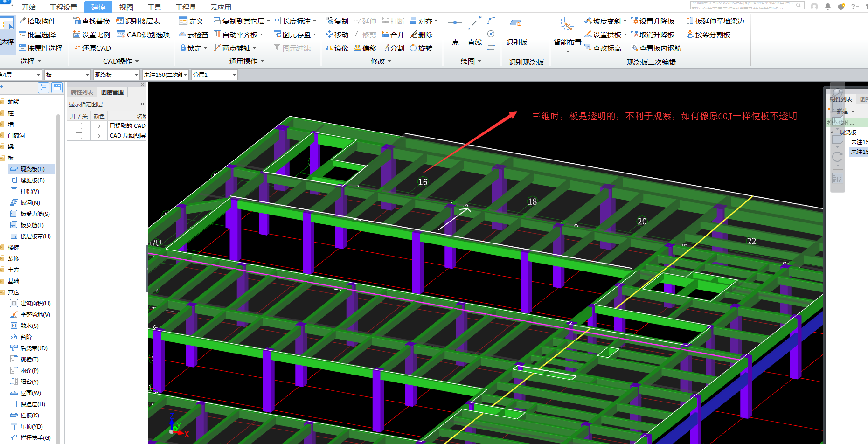Viewport: 868px width, 444px height.
Task: Switch navigation tree to list view icon
Action: [x=43, y=87]
